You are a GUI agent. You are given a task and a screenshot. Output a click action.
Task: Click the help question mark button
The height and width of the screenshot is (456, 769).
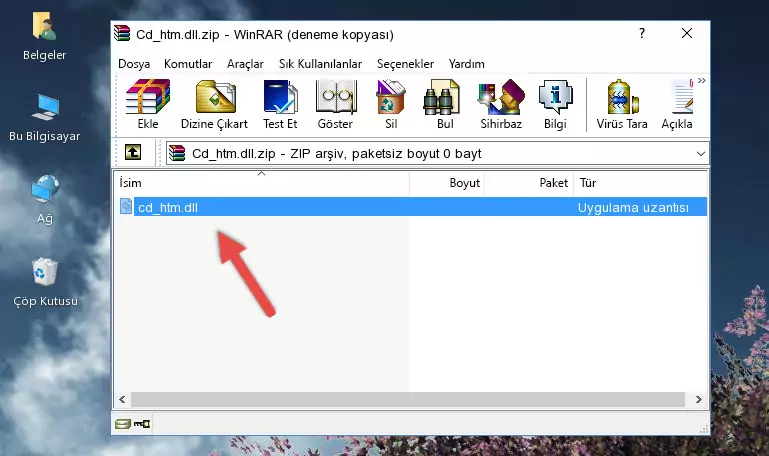[642, 33]
